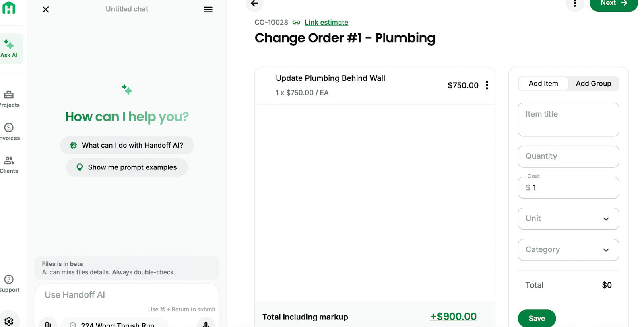The height and width of the screenshot is (327, 644).
Task: Close the Untitled chat panel
Action: (46, 10)
